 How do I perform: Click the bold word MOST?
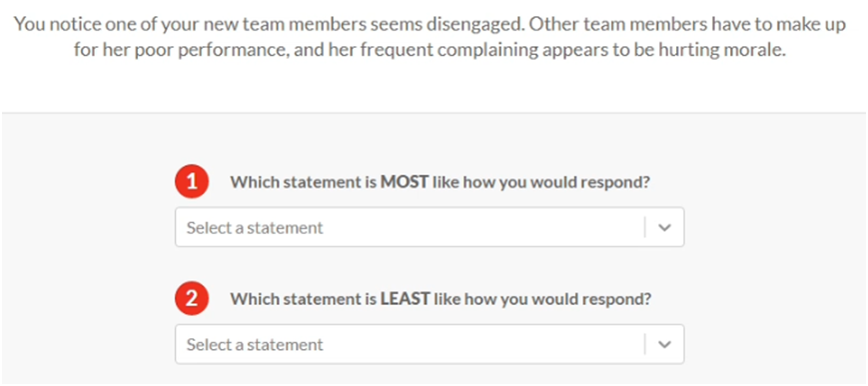click(x=405, y=182)
